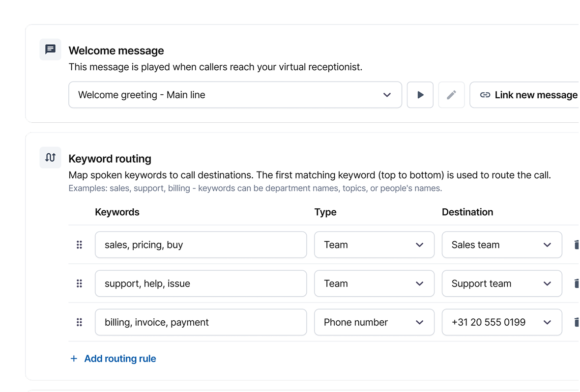Screen dimensions: 580x392
Task: Click the billing, invoice, payment keywords field
Action: [201, 322]
